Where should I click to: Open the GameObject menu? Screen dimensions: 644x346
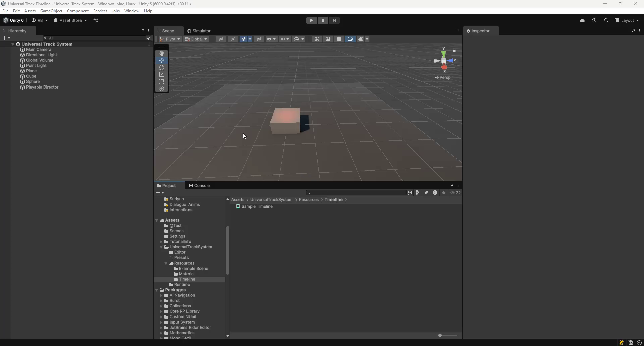pos(51,11)
